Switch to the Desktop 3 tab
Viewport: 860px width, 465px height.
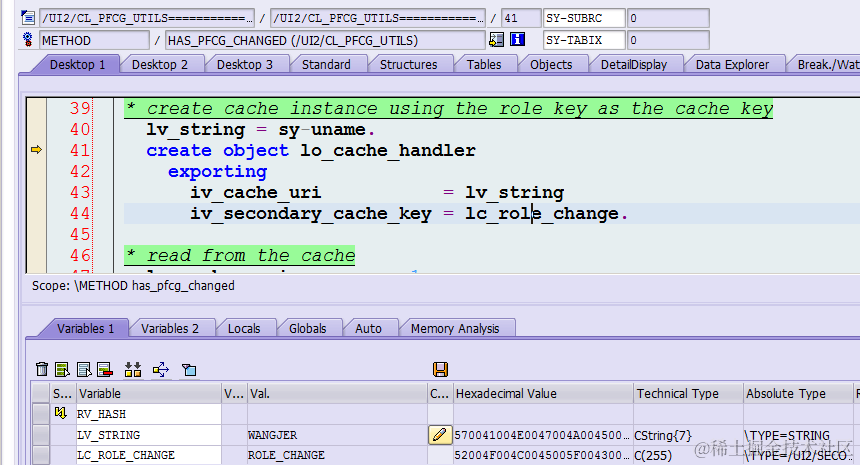click(245, 65)
